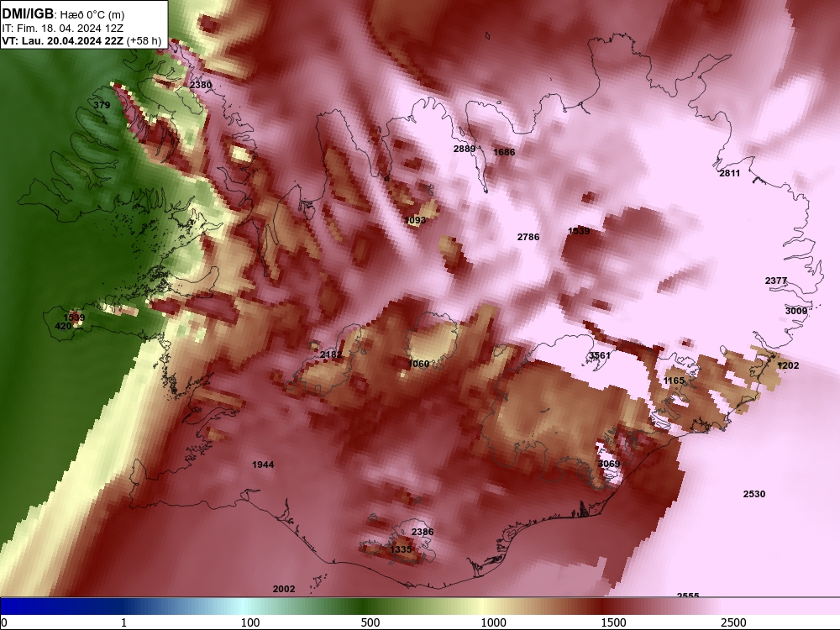Click the DMI/IGB title in the header box
The height and width of the screenshot is (630, 840).
(x=28, y=13)
